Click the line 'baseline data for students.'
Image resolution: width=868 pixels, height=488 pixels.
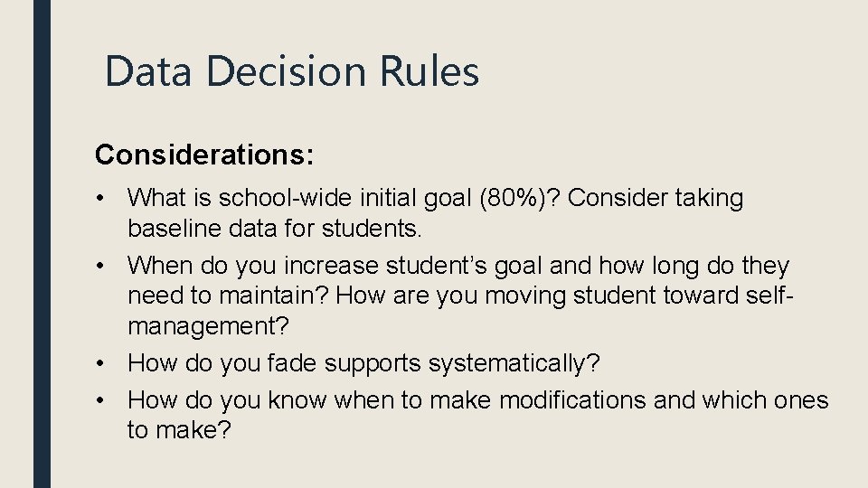275,228
